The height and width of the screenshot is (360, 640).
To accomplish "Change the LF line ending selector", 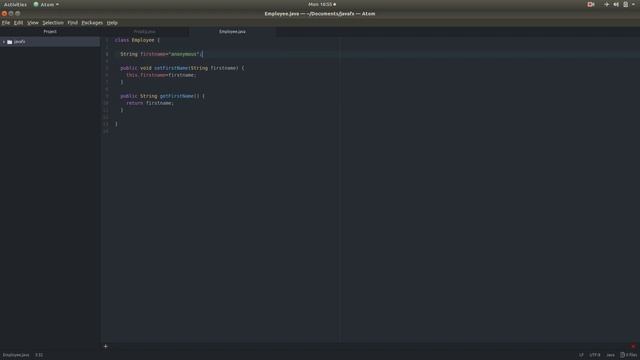I will (581, 355).
